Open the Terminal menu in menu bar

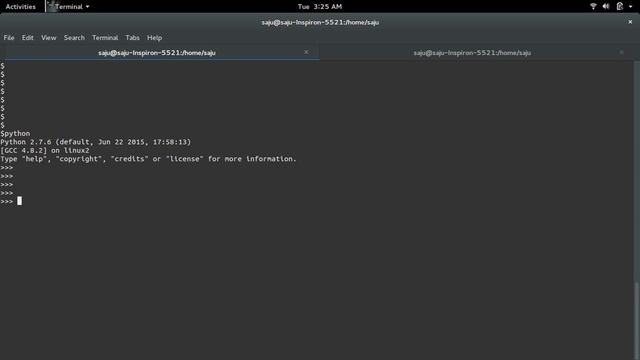click(105, 38)
